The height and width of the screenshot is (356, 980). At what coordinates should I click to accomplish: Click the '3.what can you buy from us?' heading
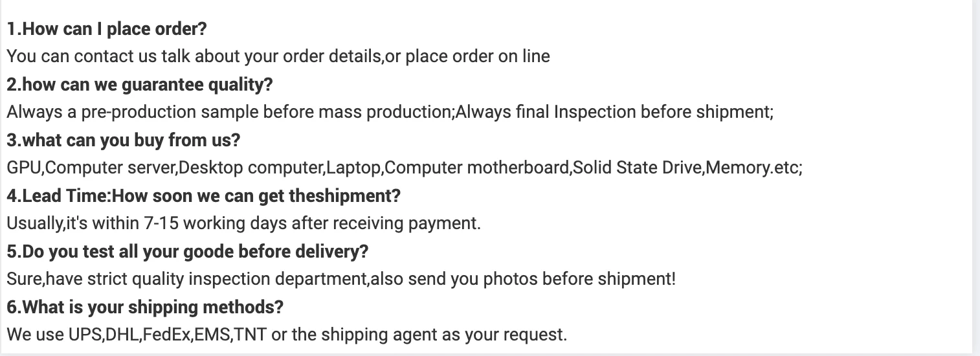123,140
